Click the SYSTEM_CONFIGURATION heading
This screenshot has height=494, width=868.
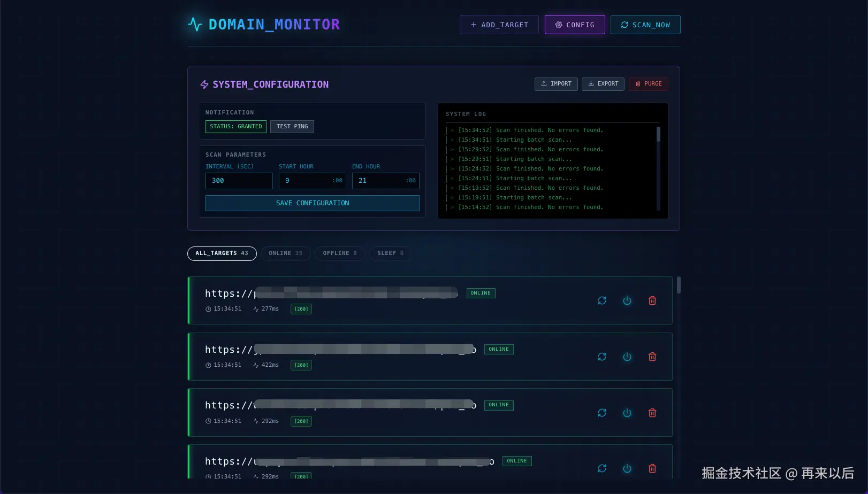click(x=270, y=84)
